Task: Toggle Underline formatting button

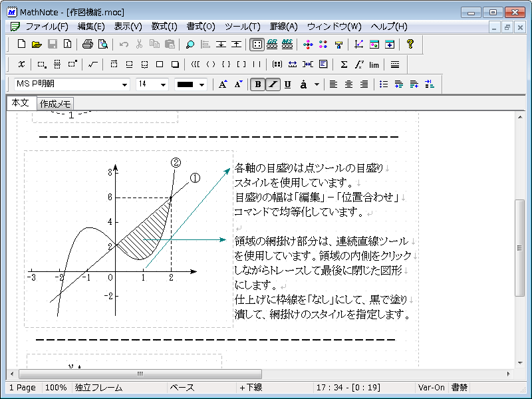Action: pyautogui.click(x=287, y=84)
